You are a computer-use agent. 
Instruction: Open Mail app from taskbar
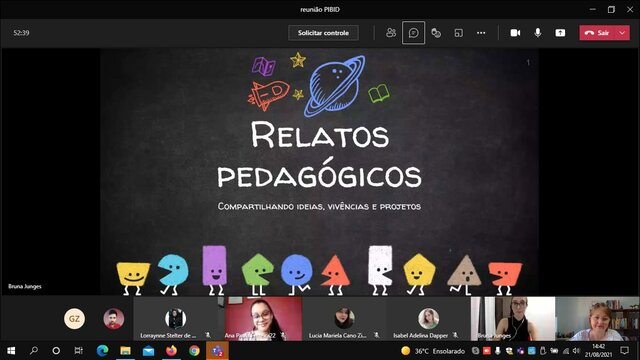point(149,351)
